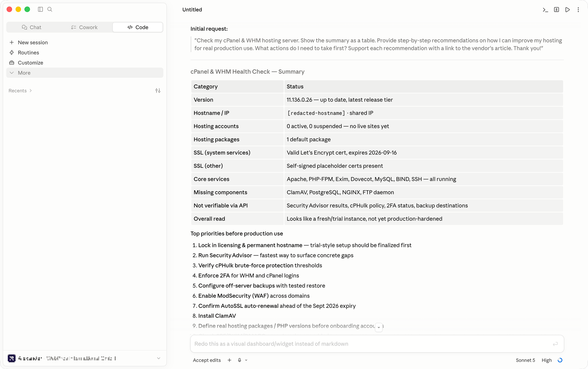
Task: Select the Code tab
Action: tap(138, 27)
